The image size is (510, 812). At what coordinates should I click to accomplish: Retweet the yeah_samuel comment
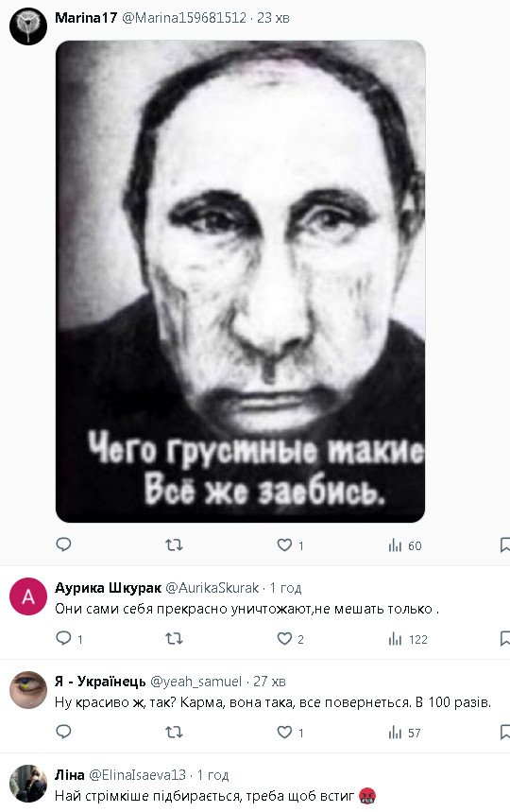(174, 733)
